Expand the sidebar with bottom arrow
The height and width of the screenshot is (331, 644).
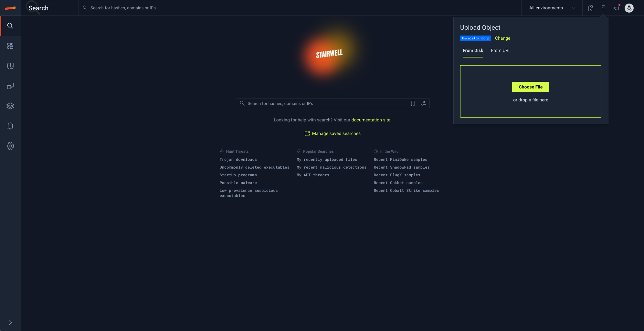(x=10, y=322)
